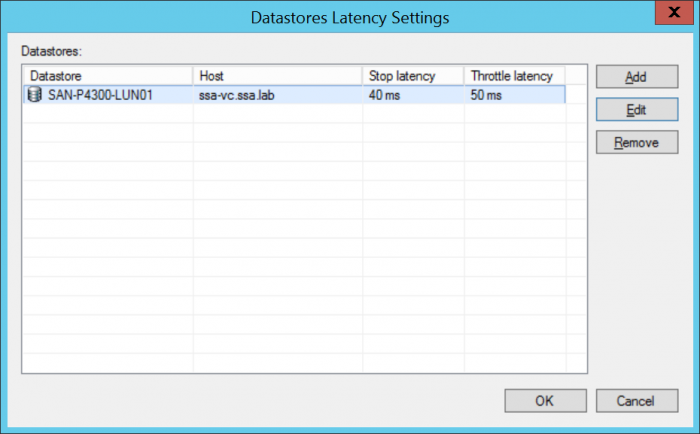The height and width of the screenshot is (434, 700).
Task: Click the ssa-vc.ssa.lab host cell
Action: pos(236,95)
